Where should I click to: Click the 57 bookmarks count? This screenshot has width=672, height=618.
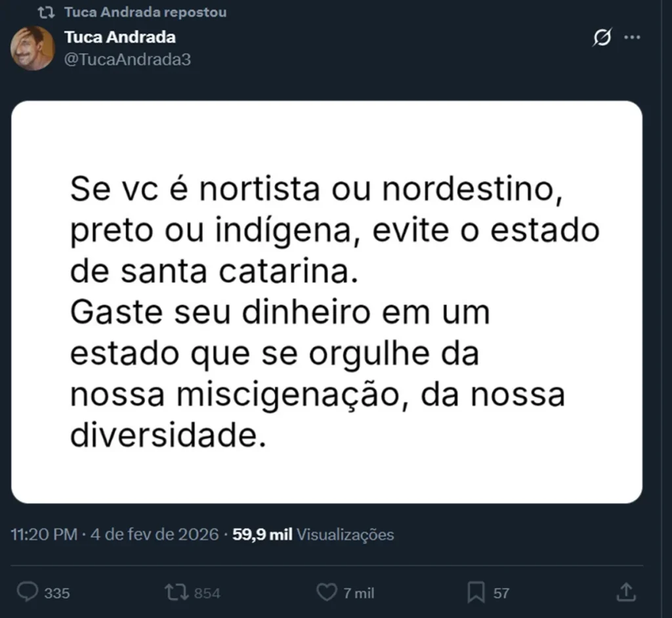point(501,593)
